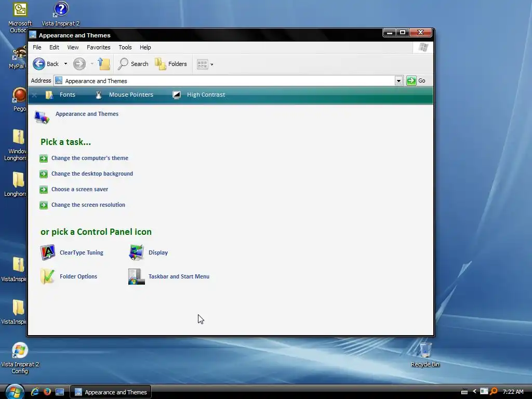Open the Tools menu

pyautogui.click(x=125, y=47)
